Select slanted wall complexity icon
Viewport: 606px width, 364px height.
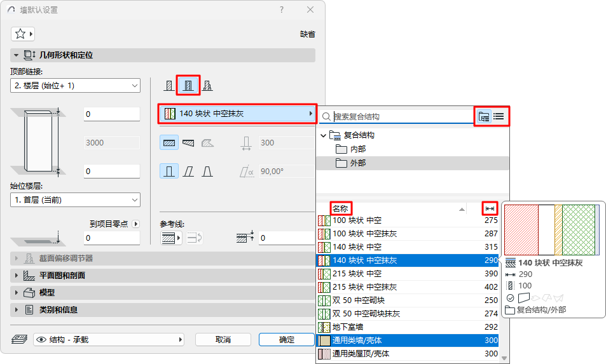[x=188, y=171]
